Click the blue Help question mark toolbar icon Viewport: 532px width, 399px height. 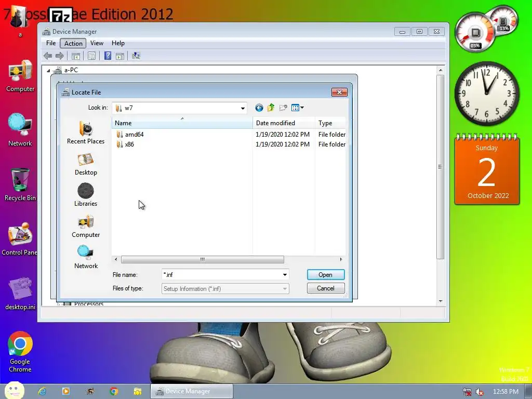coord(108,56)
